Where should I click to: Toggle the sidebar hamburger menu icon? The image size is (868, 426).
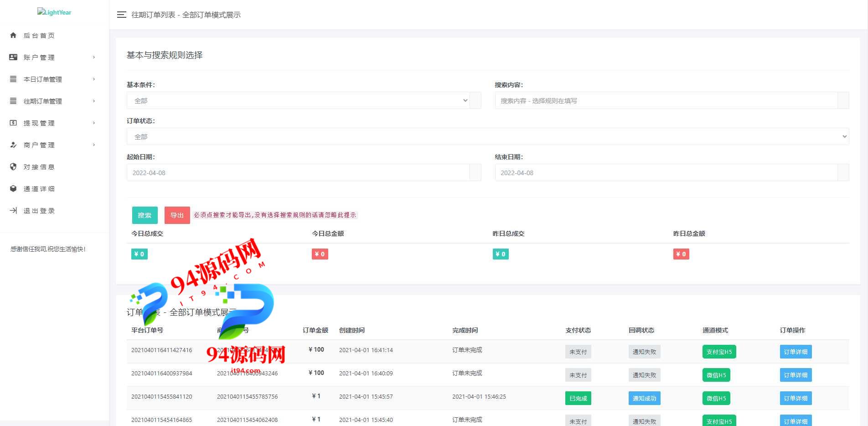121,15
